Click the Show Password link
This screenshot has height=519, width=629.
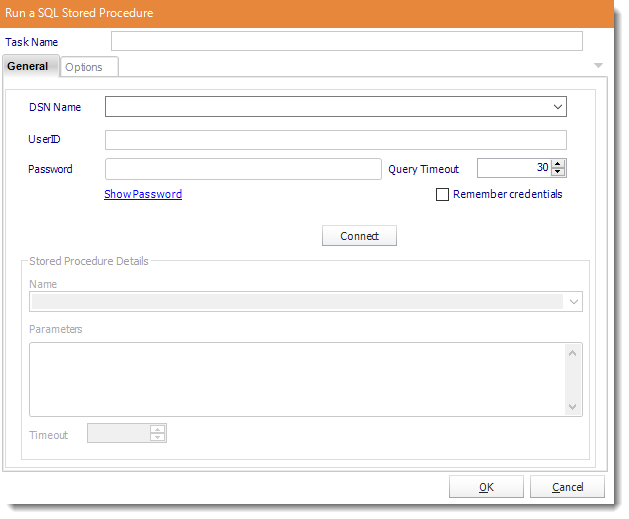pos(143,194)
